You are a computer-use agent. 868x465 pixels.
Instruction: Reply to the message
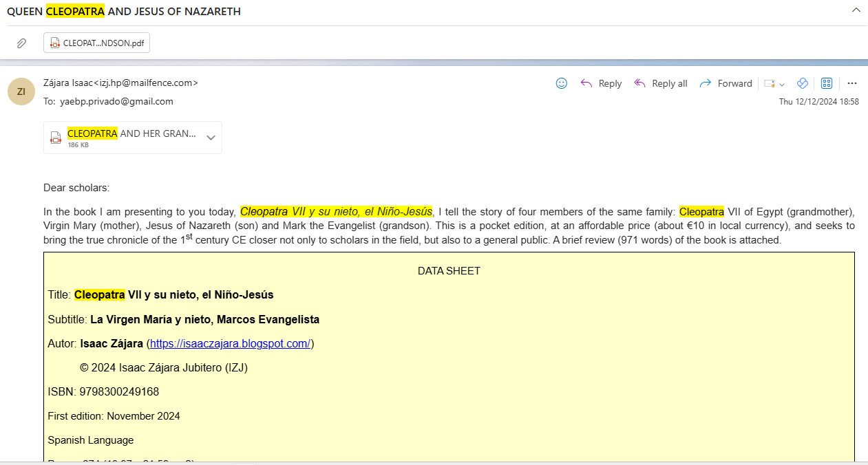point(601,83)
